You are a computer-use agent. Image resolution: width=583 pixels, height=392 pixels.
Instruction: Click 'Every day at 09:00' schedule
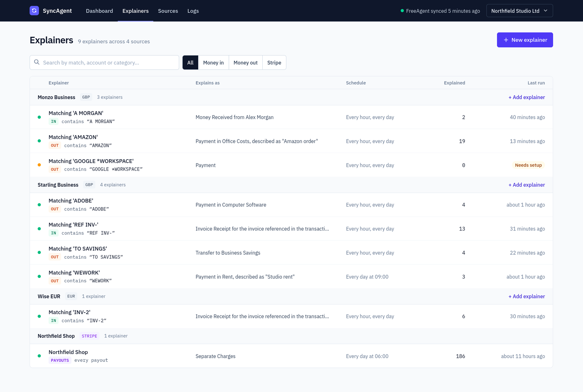click(367, 277)
